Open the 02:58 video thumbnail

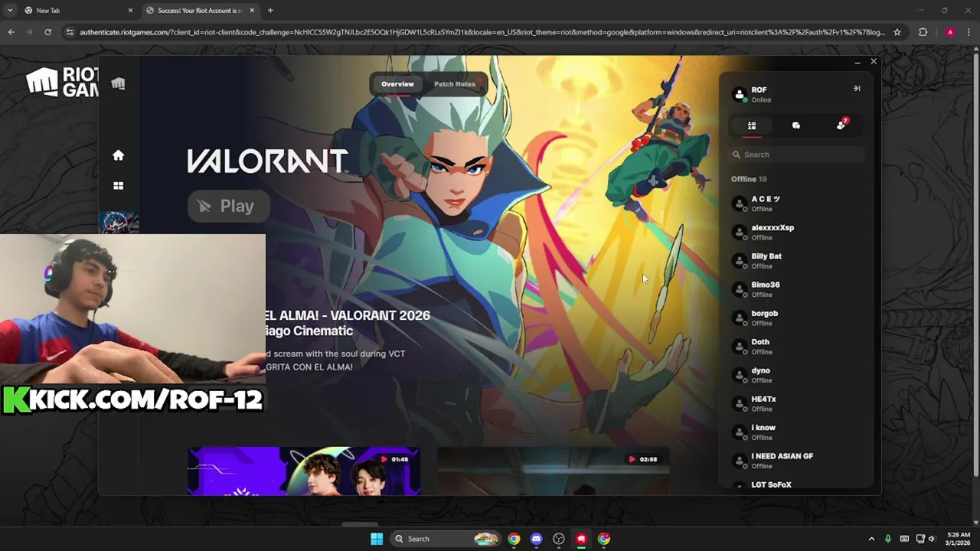pos(553,471)
